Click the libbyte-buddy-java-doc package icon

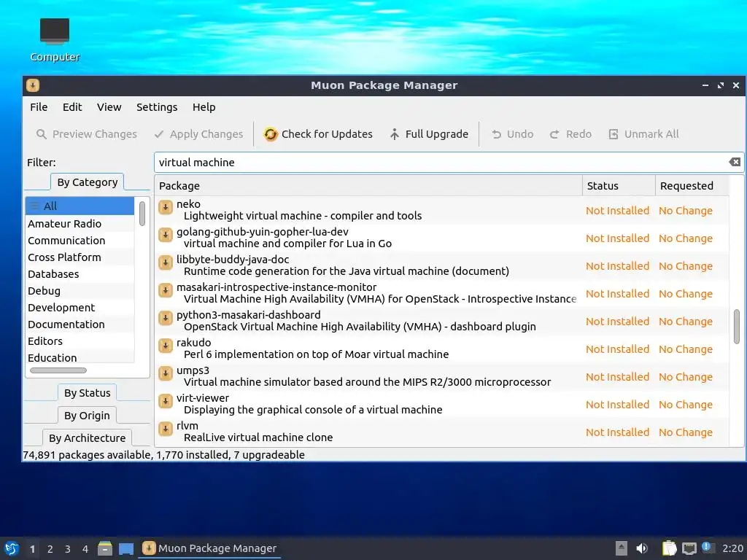pyautogui.click(x=166, y=262)
